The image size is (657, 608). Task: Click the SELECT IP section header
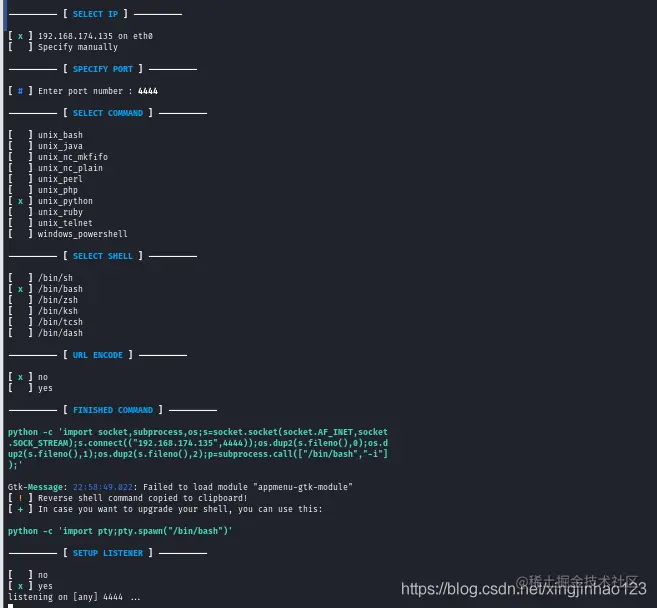coord(96,14)
